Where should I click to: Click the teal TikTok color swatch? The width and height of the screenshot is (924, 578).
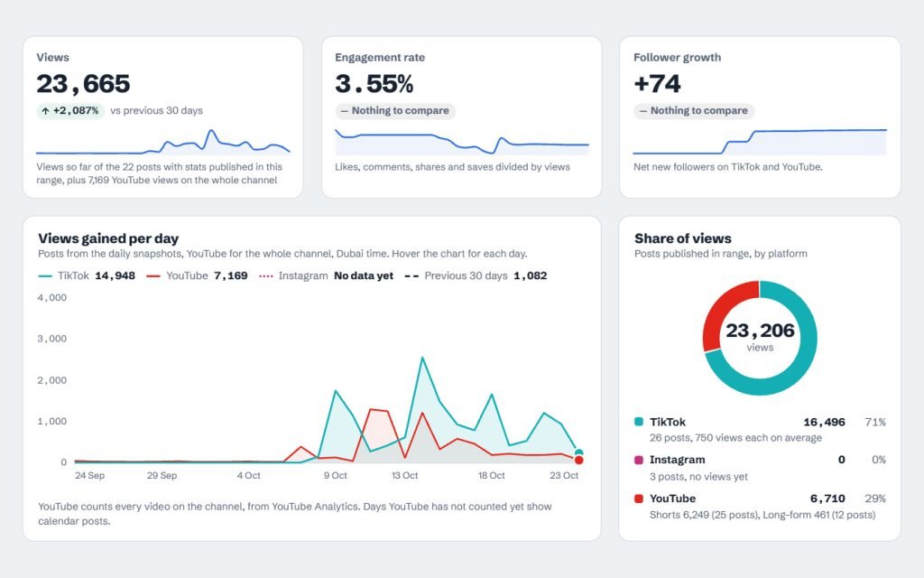[x=639, y=422]
